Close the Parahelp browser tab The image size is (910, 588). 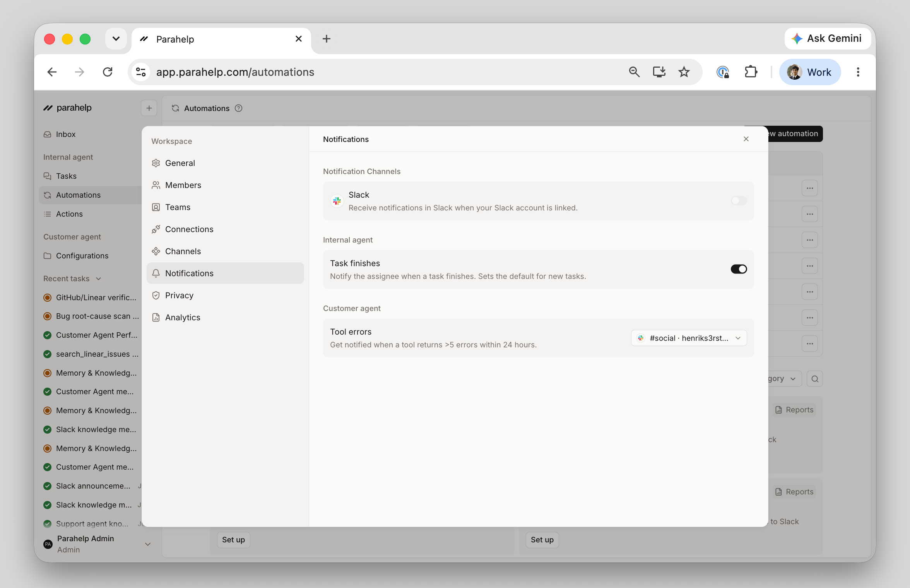pyautogui.click(x=298, y=39)
